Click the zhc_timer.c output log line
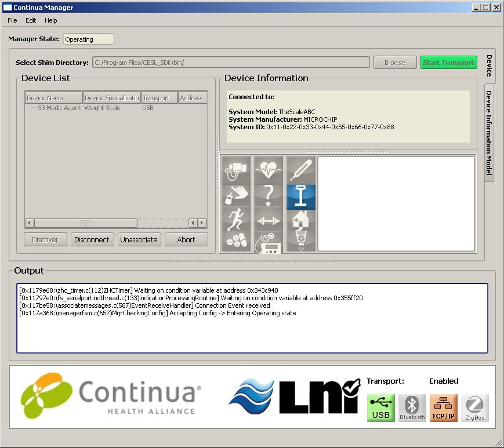This screenshot has height=448, width=504. [148, 290]
